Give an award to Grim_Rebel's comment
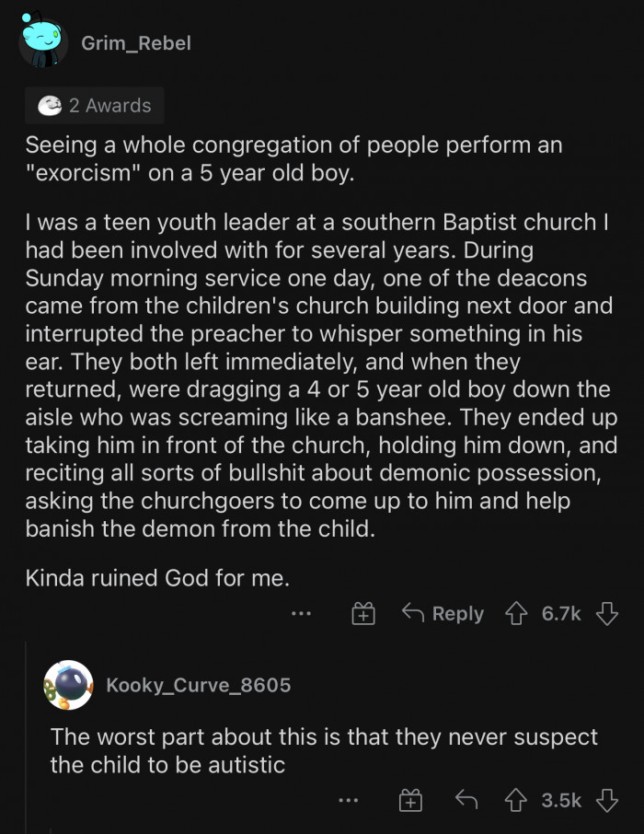 tap(364, 614)
